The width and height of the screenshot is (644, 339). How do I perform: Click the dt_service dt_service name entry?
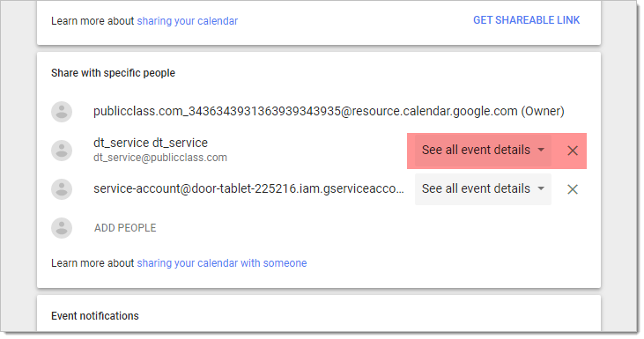click(151, 143)
